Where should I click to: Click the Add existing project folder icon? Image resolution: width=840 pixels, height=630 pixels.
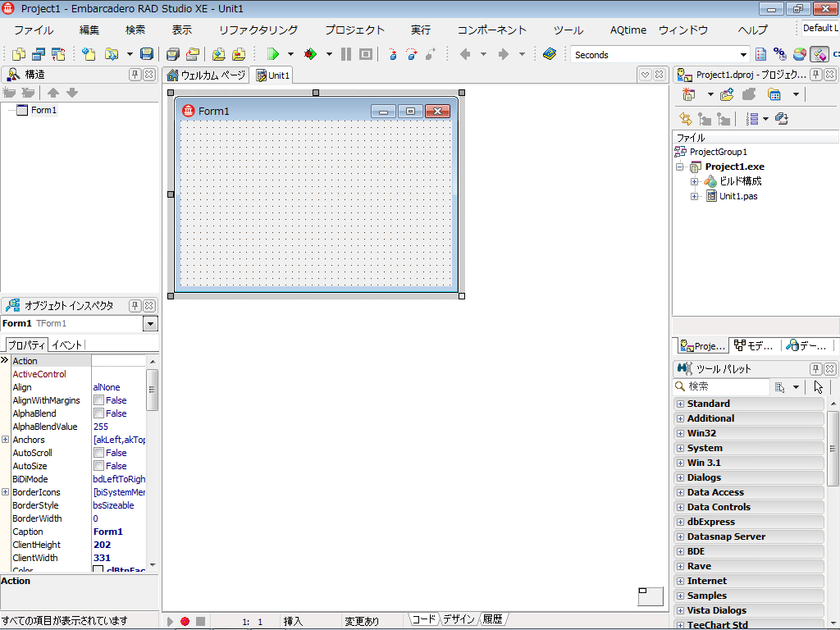(727, 95)
